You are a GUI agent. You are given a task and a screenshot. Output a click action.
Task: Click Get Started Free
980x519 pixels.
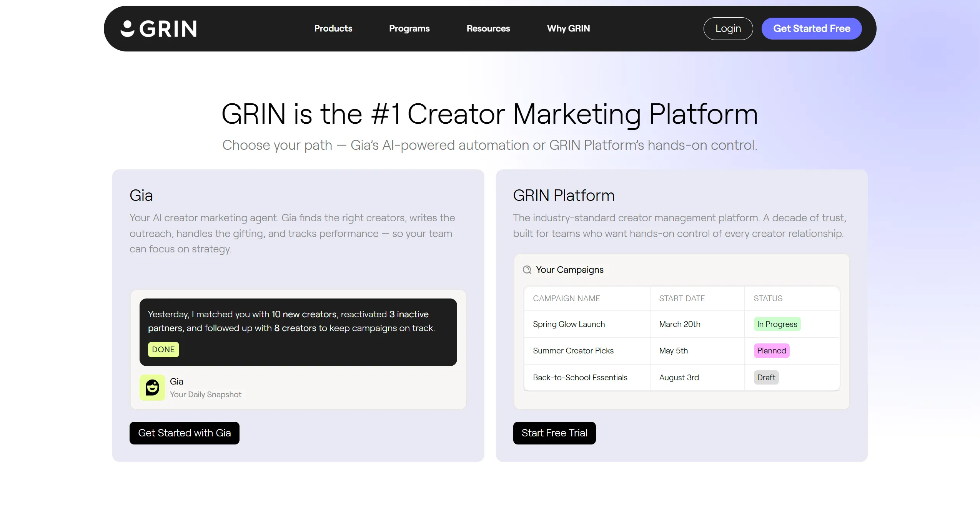(x=811, y=28)
